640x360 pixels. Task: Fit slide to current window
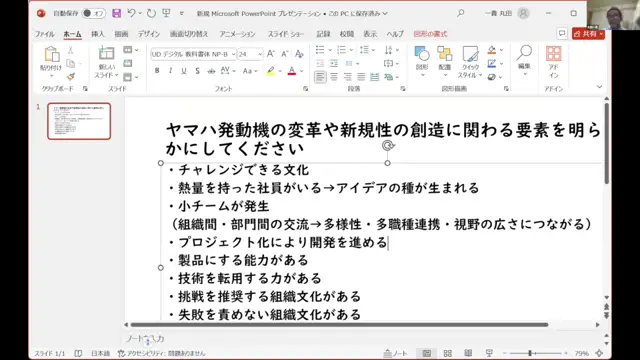tap(599, 353)
